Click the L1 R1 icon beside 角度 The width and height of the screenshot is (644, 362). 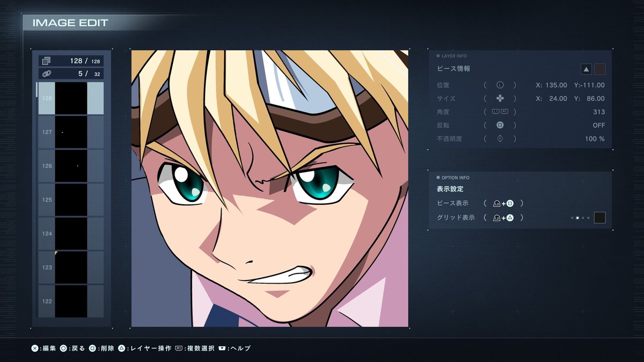click(500, 112)
